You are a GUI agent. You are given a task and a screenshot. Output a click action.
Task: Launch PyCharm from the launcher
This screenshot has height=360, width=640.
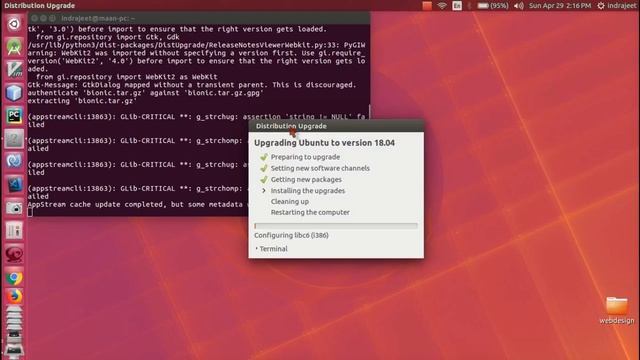[14, 116]
